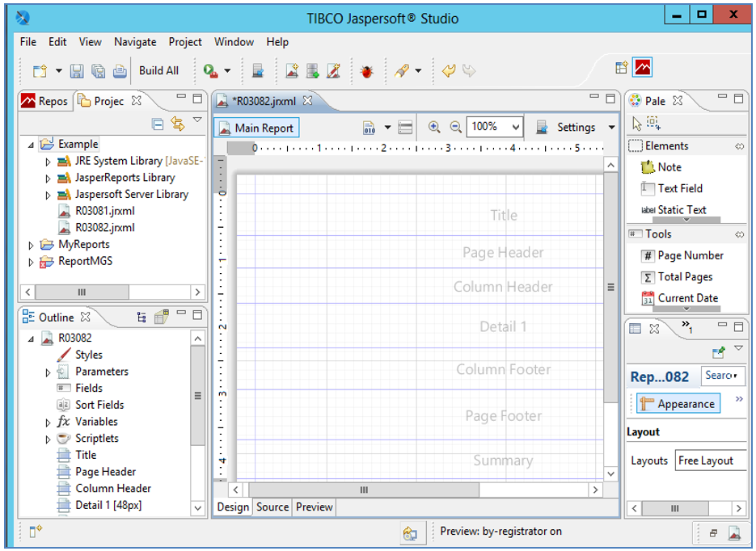Viewport: 756px width, 551px height.
Task: Close the *R03082.jrxml editor tab
Action: tap(307, 101)
